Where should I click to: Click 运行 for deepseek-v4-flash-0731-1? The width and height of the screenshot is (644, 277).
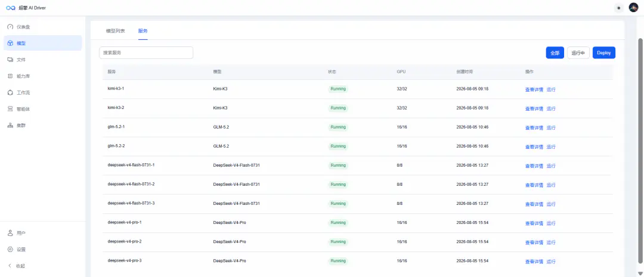[x=551, y=166]
